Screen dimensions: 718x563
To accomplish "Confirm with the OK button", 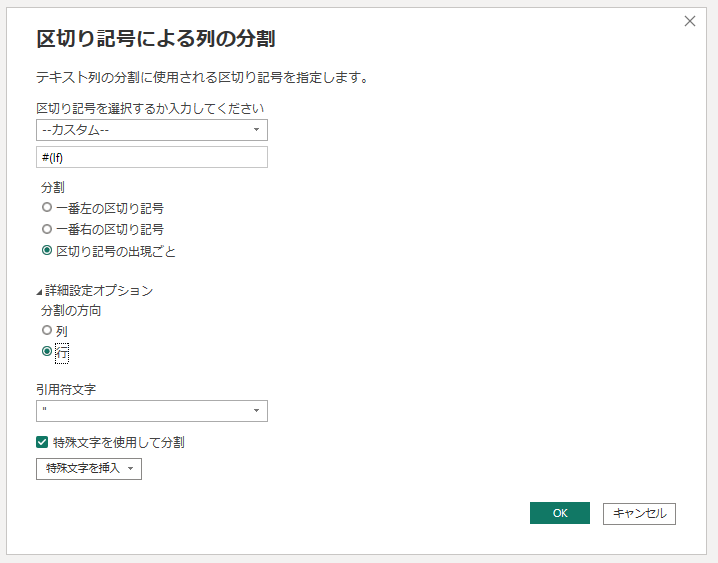I will point(559,513).
